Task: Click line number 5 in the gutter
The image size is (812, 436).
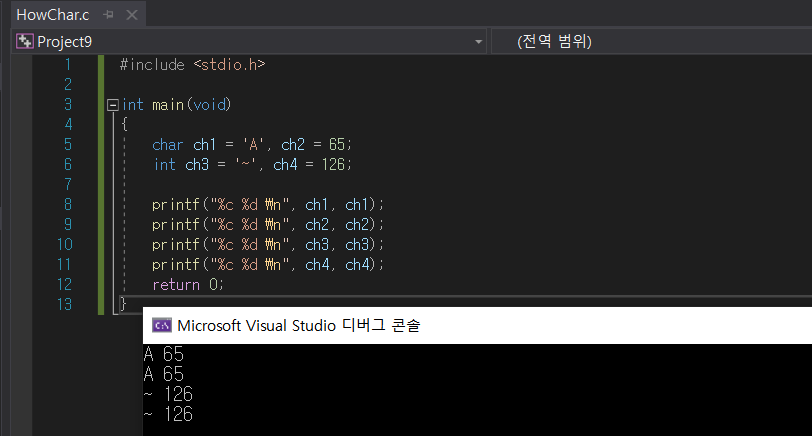Action: click(67, 144)
